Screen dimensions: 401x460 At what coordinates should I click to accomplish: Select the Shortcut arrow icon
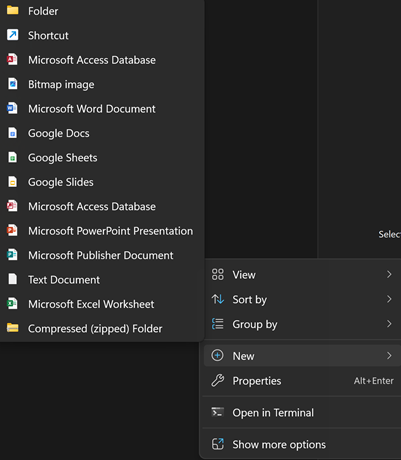(13, 35)
